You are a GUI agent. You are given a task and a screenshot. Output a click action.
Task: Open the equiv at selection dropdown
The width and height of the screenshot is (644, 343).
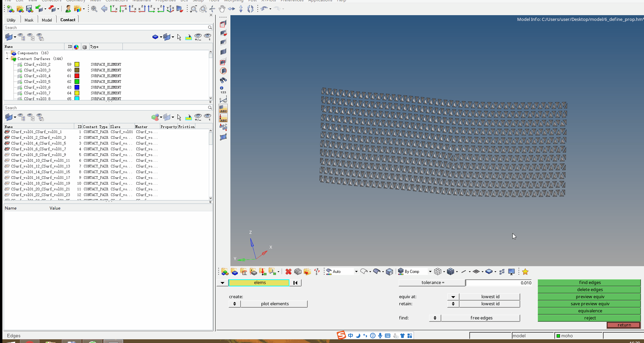452,297
